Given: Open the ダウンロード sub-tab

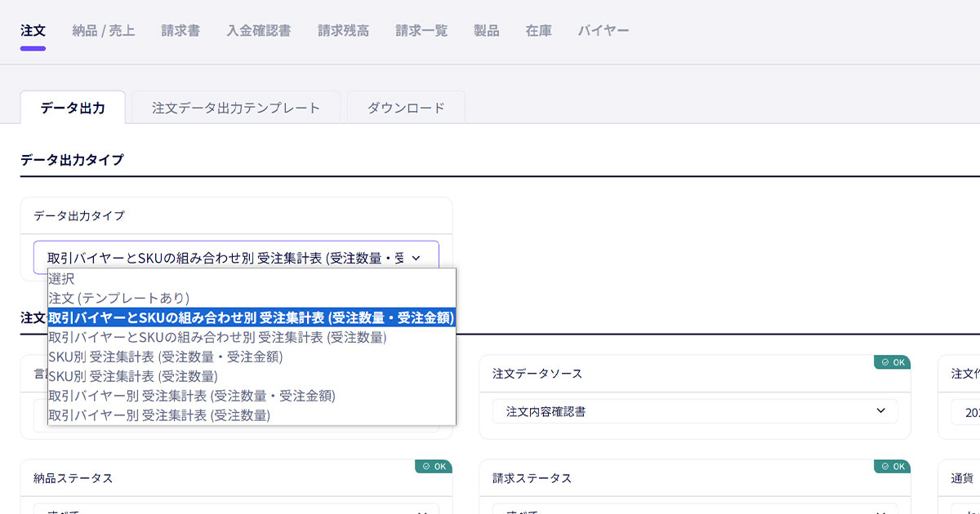Looking at the screenshot, I should (406, 107).
